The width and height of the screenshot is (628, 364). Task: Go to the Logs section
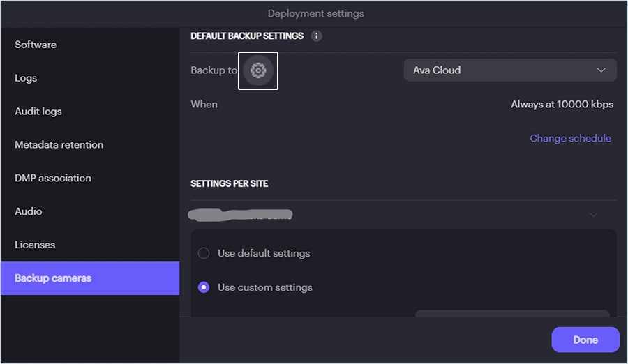[26, 78]
